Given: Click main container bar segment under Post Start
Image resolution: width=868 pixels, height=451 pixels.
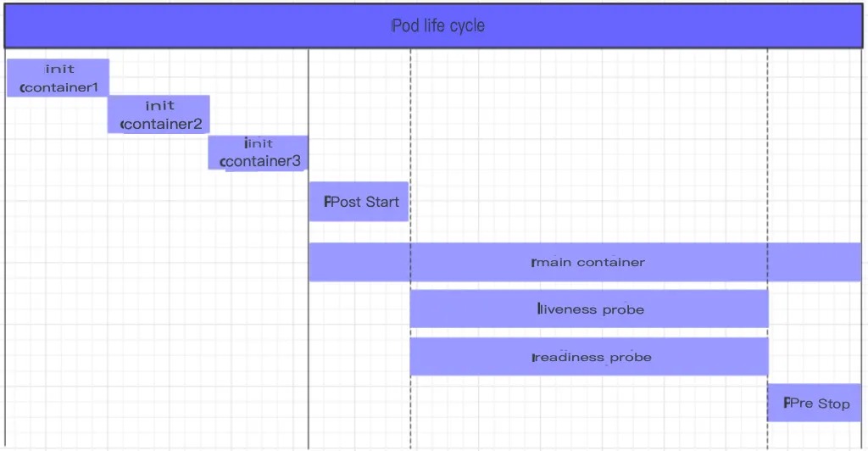Looking at the screenshot, I should [359, 262].
